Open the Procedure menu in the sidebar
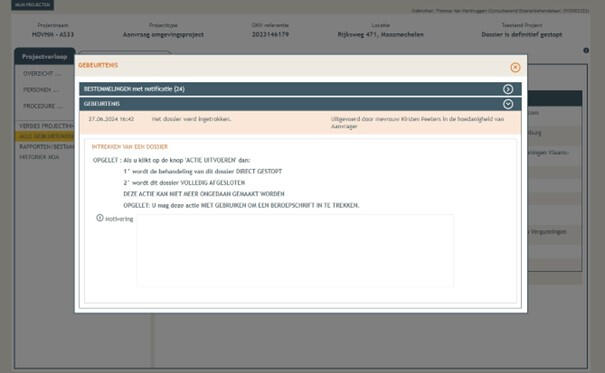The height and width of the screenshot is (373, 605). click(x=43, y=106)
